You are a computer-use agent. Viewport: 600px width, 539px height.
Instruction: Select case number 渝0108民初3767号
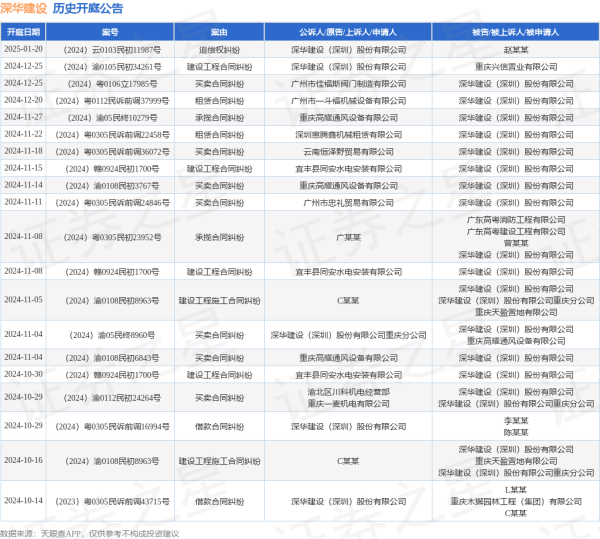coord(110,186)
